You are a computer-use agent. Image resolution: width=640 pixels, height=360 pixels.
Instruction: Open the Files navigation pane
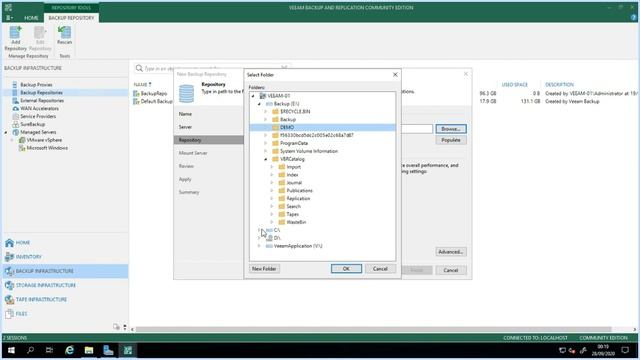(21, 314)
